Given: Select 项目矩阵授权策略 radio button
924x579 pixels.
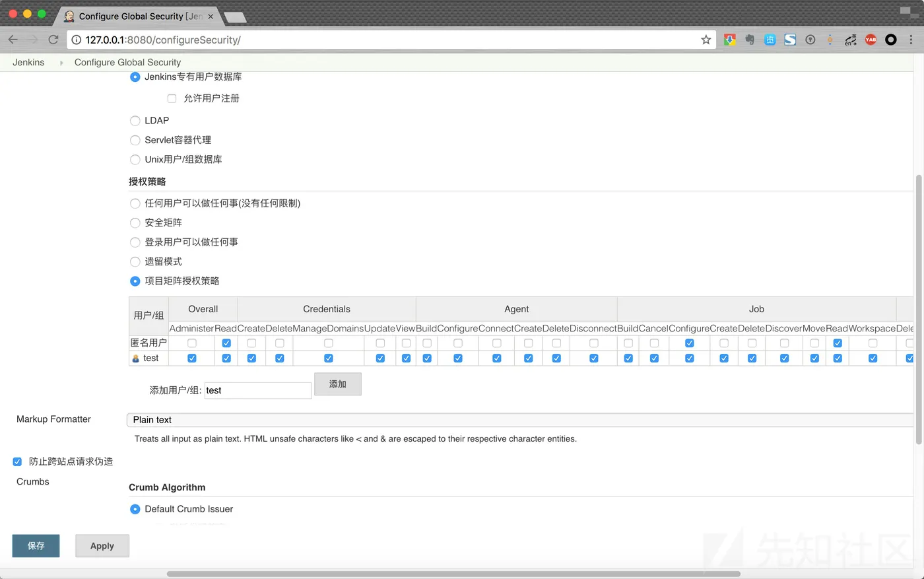Looking at the screenshot, I should click(135, 281).
